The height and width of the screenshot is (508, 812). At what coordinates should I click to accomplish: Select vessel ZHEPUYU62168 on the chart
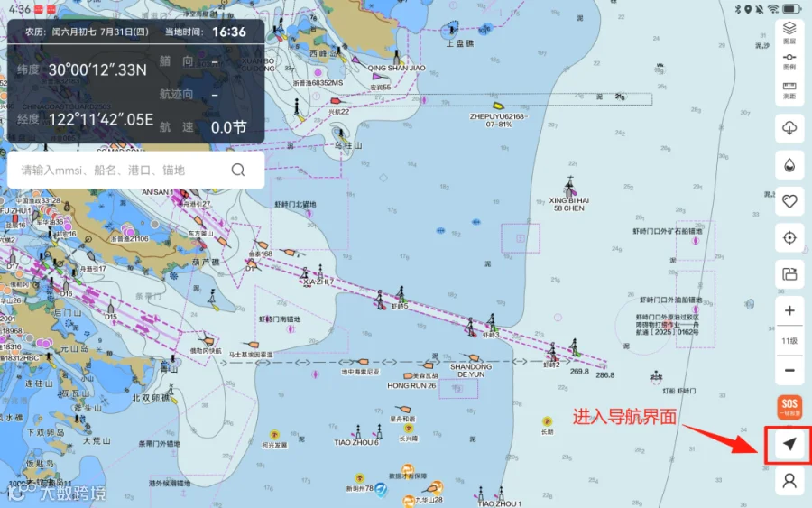[498, 106]
